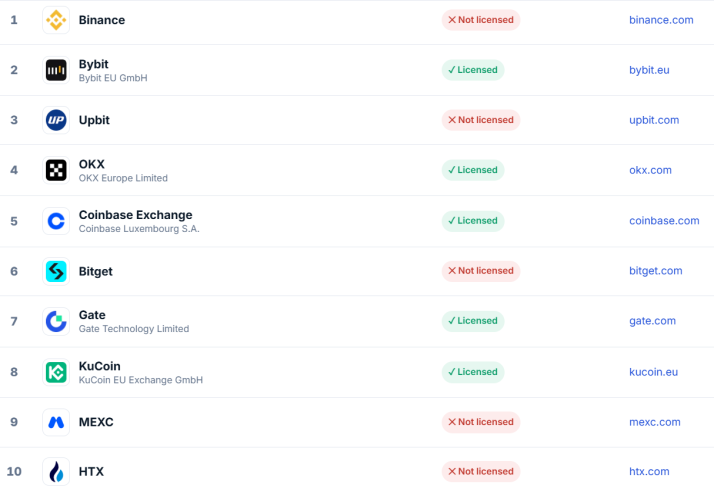Click the Bitget logo icon

click(56, 271)
